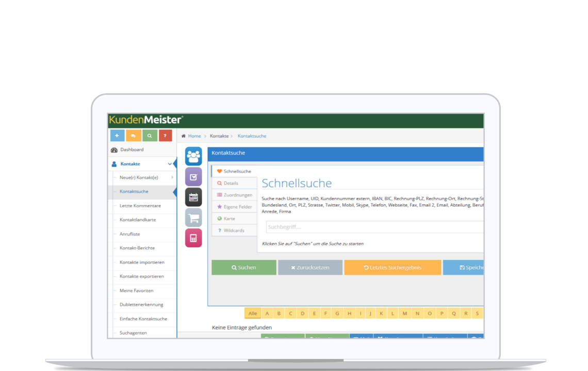Click Kontakte in the breadcrumb

coord(219,136)
